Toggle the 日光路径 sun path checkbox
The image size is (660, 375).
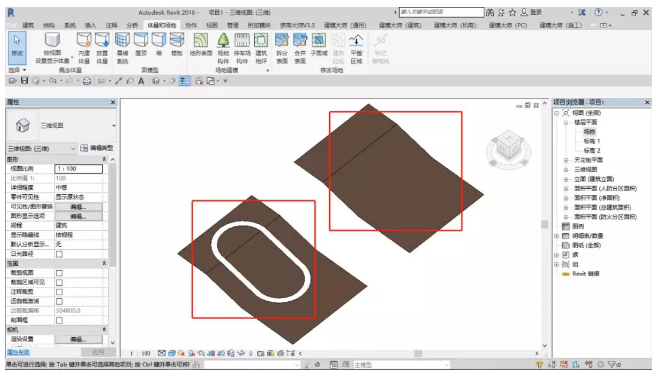[x=59, y=254]
